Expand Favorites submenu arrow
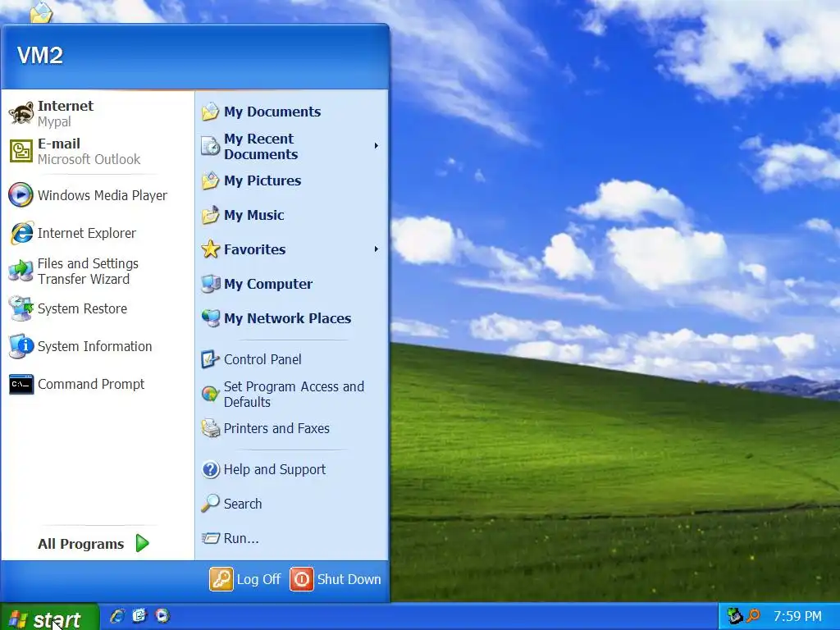 click(x=376, y=249)
